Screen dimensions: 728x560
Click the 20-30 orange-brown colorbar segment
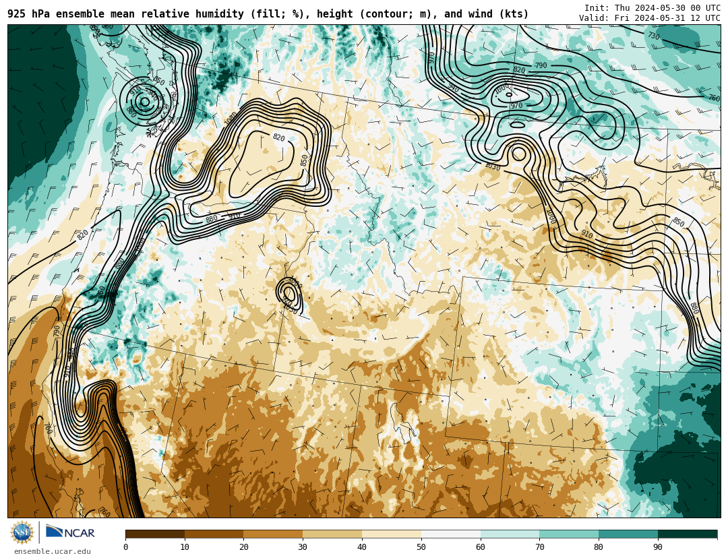click(x=273, y=534)
